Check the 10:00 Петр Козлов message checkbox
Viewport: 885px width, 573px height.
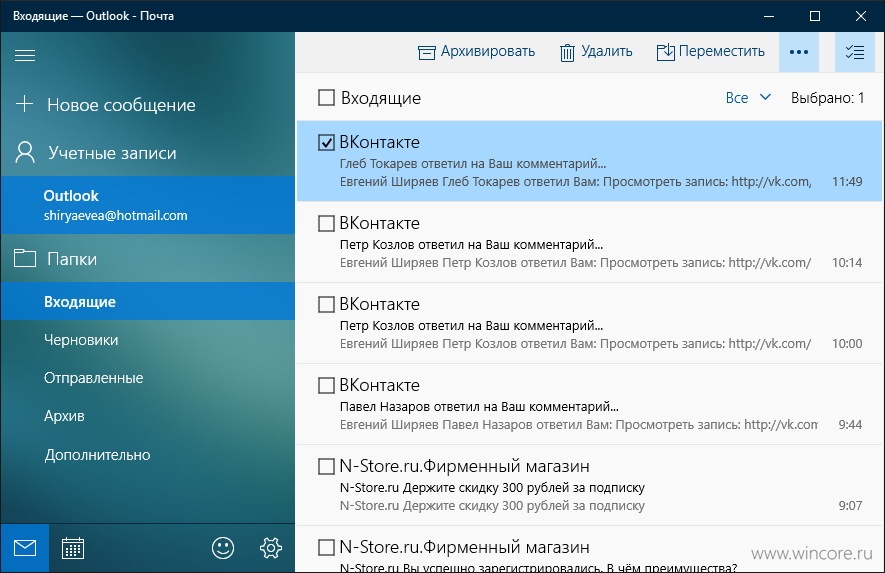326,304
